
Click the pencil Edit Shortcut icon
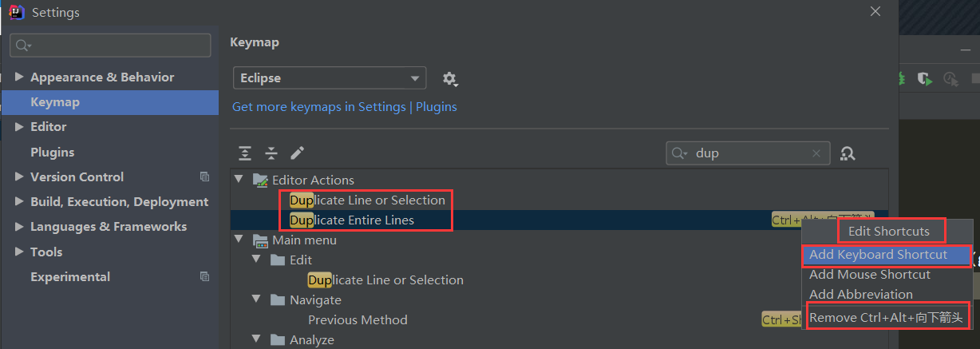click(x=298, y=153)
